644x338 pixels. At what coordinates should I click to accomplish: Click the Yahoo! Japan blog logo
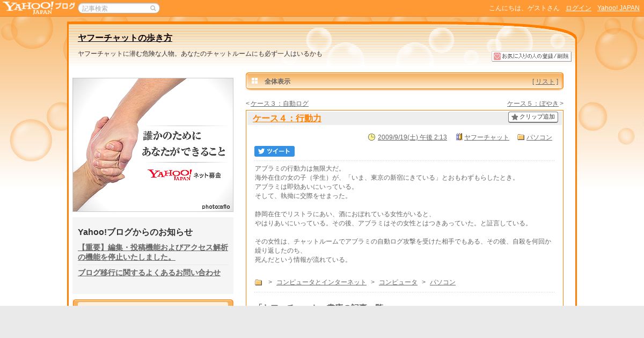[38, 8]
